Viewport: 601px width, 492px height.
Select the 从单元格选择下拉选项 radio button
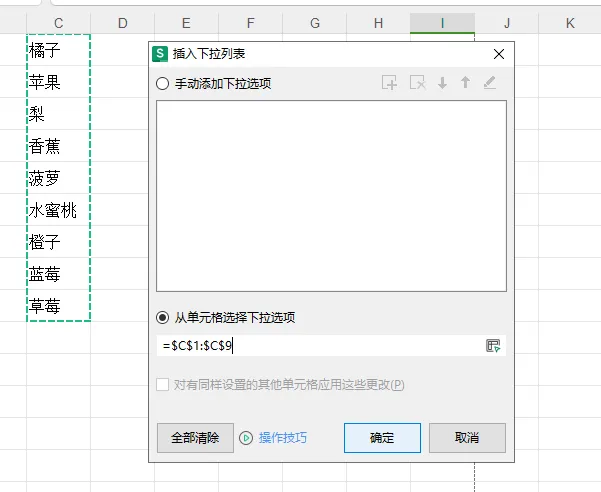coord(163,317)
